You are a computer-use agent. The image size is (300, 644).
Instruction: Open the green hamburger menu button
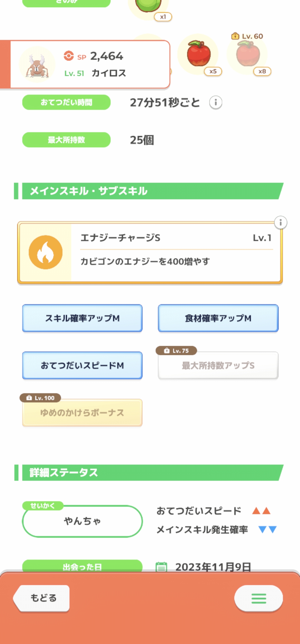click(x=258, y=598)
